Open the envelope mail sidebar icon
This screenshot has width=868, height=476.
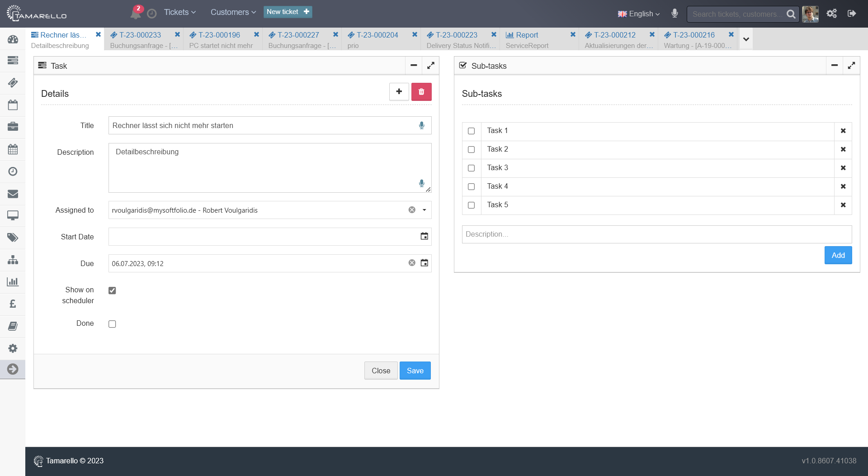pyautogui.click(x=13, y=194)
